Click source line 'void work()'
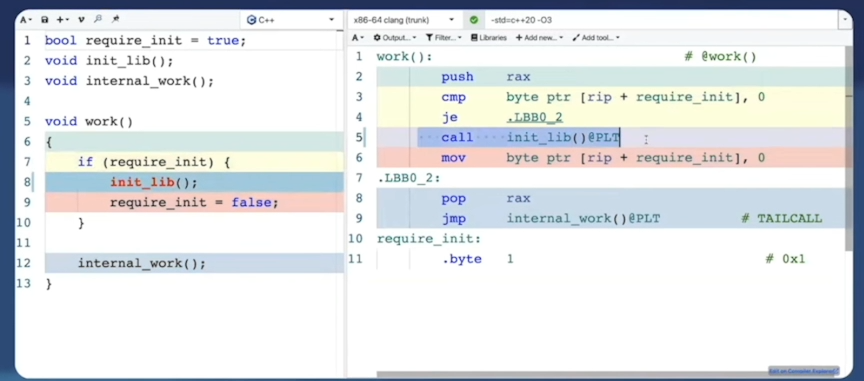Screen dimensions: 864x381 (x=89, y=121)
